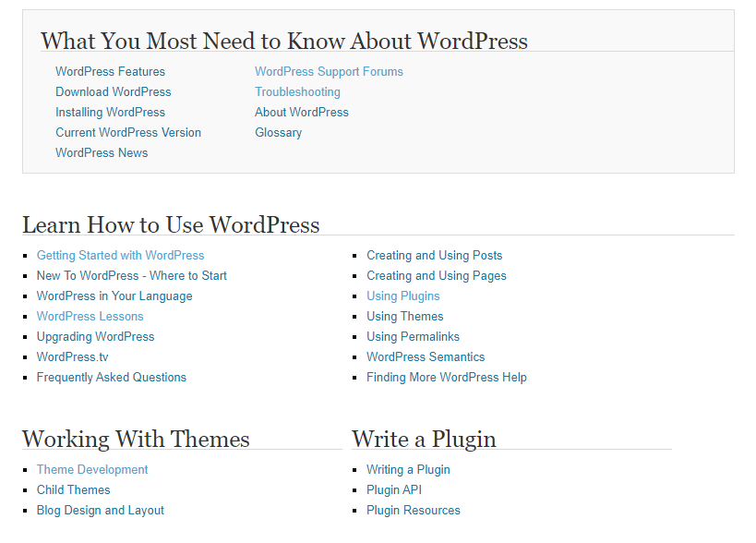Open WordPress in Your Language

click(114, 296)
